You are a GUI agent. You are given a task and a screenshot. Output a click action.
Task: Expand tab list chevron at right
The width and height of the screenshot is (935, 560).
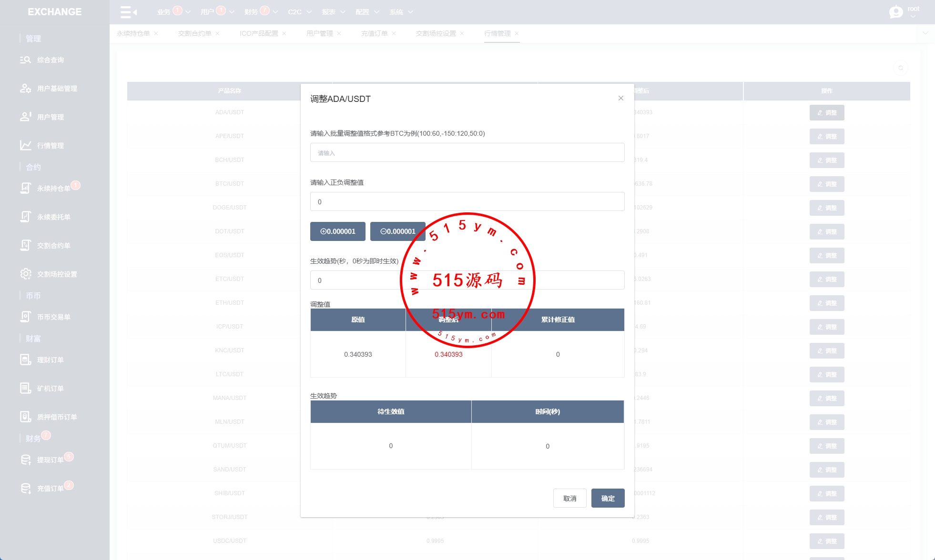[x=925, y=33]
